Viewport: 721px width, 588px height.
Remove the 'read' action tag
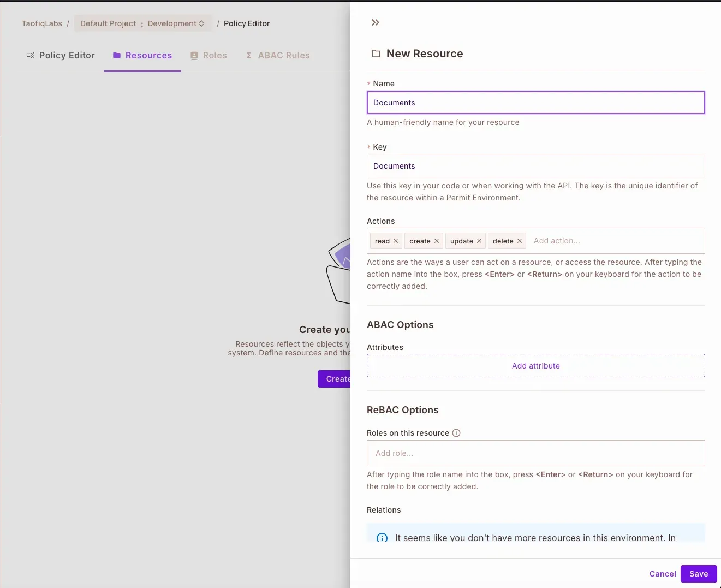pos(396,241)
